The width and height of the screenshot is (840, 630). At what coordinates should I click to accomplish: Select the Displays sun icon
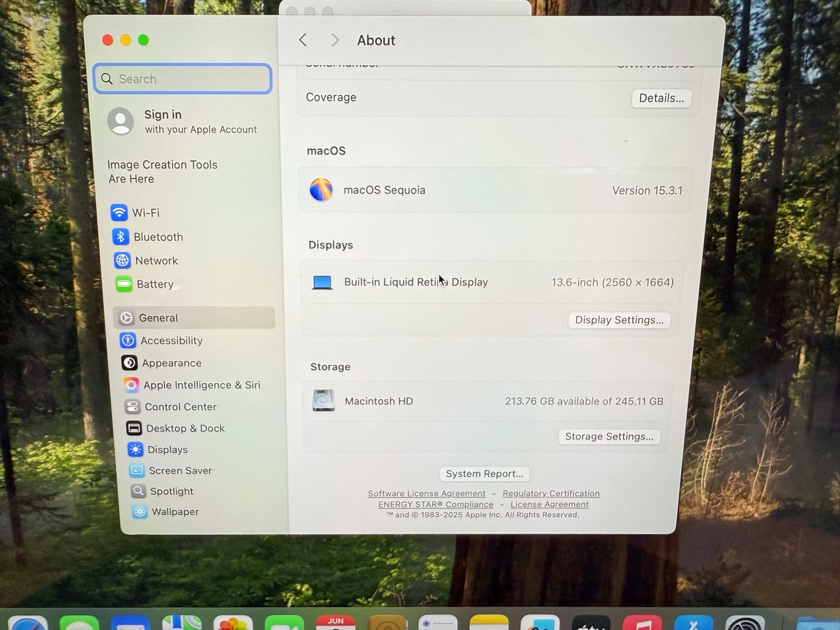(135, 449)
